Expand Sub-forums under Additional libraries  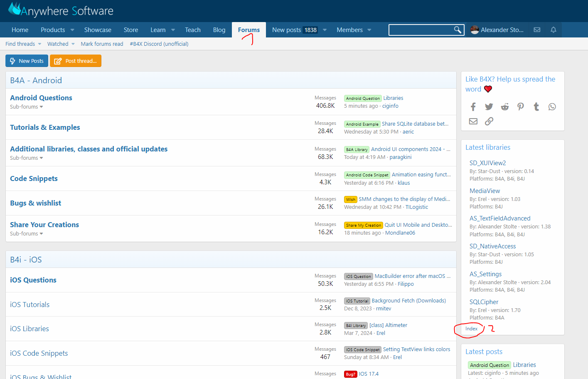click(x=27, y=158)
